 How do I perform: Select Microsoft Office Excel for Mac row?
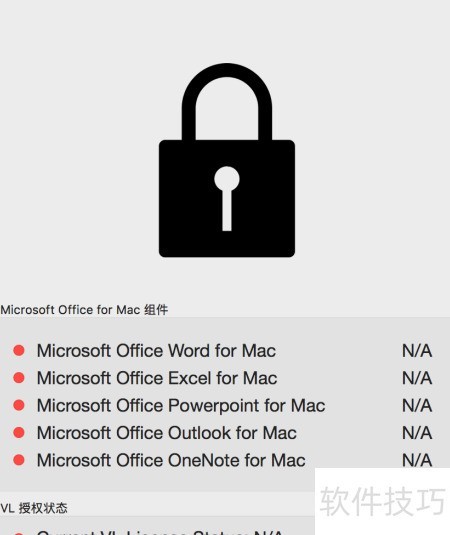click(x=225, y=378)
